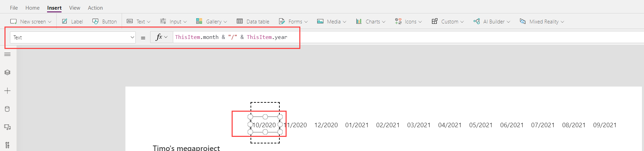Viewport: 644px width, 151px height.
Task: Click the layers Tree view sidebar icon
Action: [x=8, y=72]
